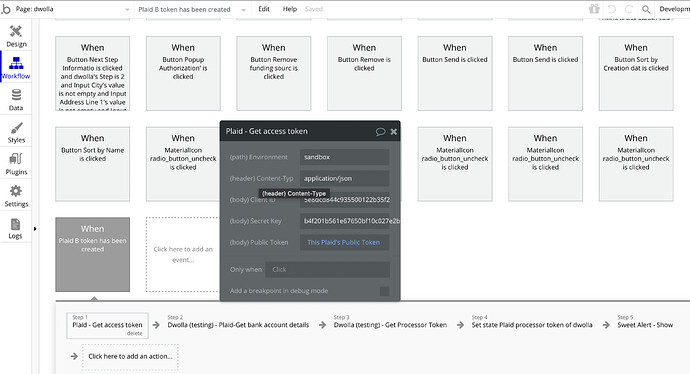The image size is (690, 374).
Task: Select Step 5 Sweet Alert - Show
Action: 645,325
